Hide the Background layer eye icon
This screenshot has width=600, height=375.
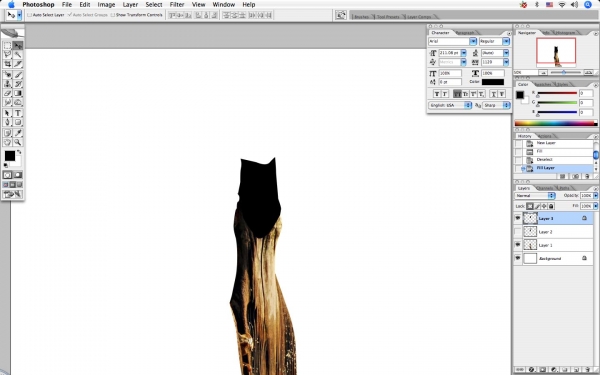pyautogui.click(x=518, y=258)
